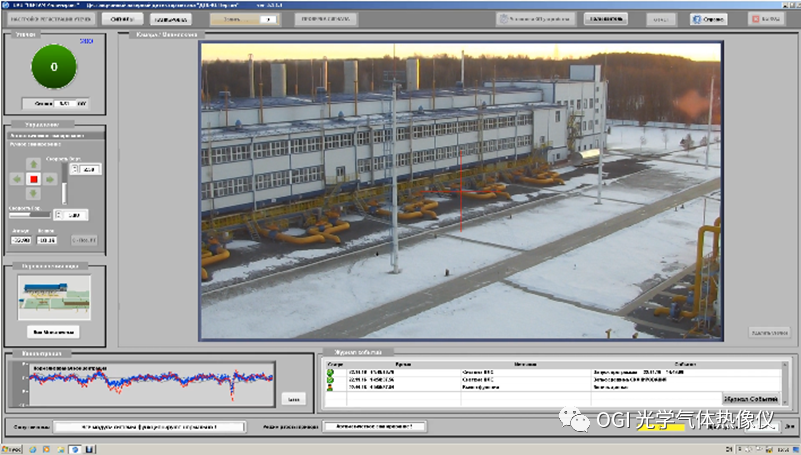The image size is (801, 455).
Task: Select the first event log row
Action: click(553, 372)
